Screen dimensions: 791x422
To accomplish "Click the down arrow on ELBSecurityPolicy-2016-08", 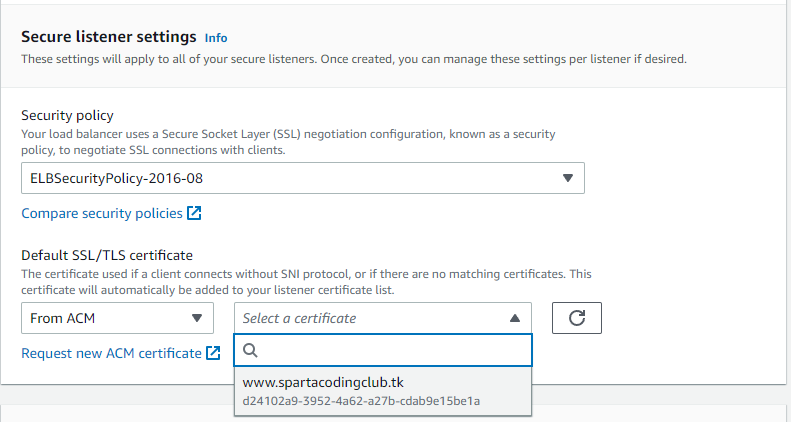I will coord(568,178).
